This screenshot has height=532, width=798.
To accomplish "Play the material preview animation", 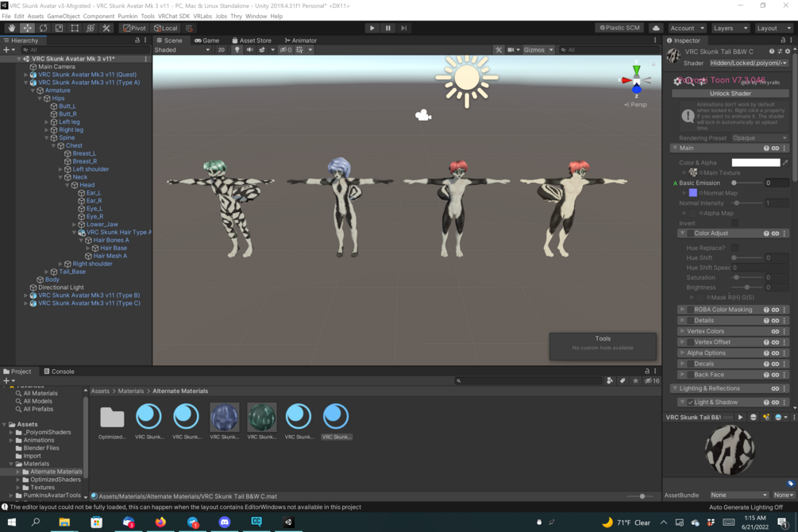I will pyautogui.click(x=741, y=418).
